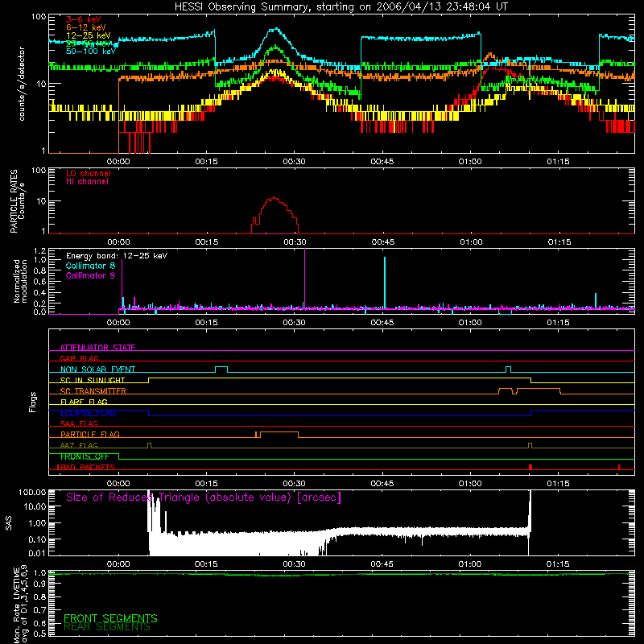The width and height of the screenshot is (644, 644).
Task: Click the 'FRONT SEGMENTS' legend label
Action: point(110,618)
